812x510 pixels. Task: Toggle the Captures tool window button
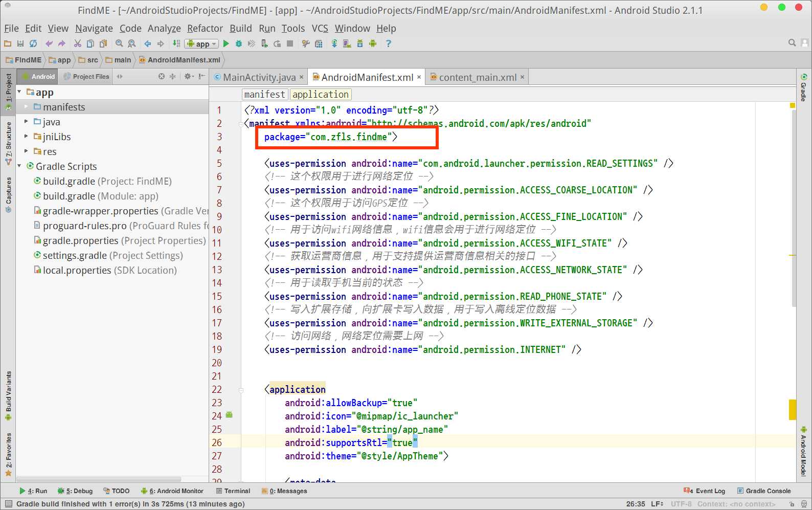(8, 195)
